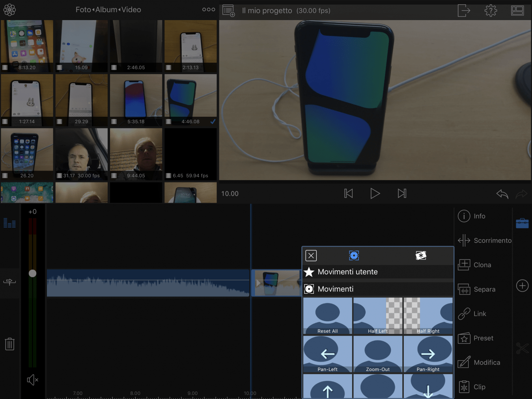
Task: Apply the Half Right movement preset
Action: pos(428,316)
